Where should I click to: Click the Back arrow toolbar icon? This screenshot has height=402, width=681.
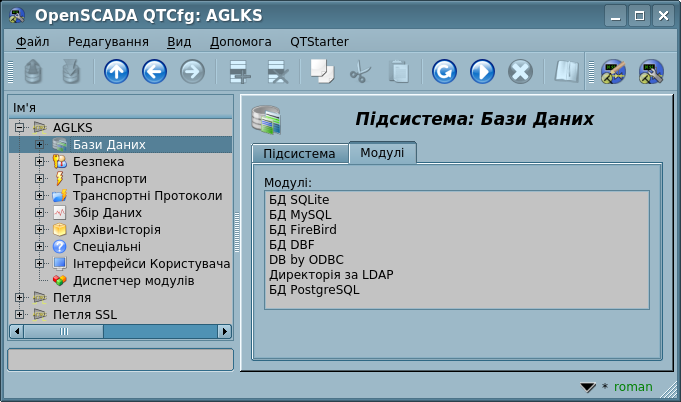pyautogui.click(x=154, y=72)
